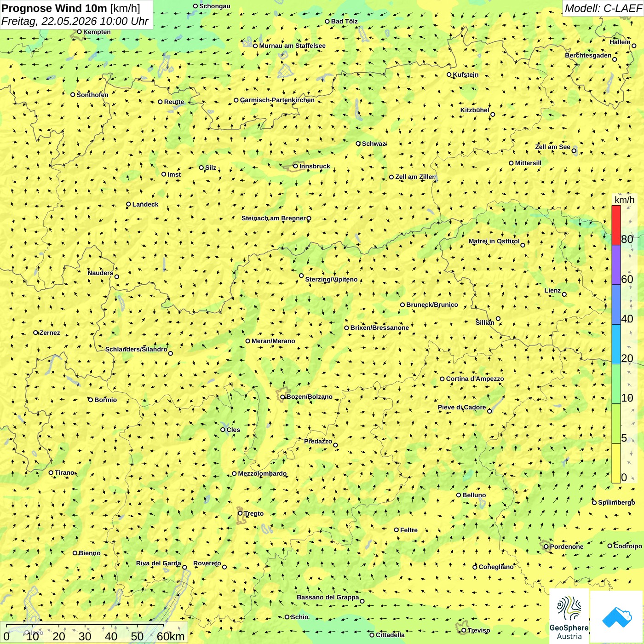The width and height of the screenshot is (644, 644).
Task: Click the red 80 km/h legend swatch
Action: pyautogui.click(x=616, y=225)
